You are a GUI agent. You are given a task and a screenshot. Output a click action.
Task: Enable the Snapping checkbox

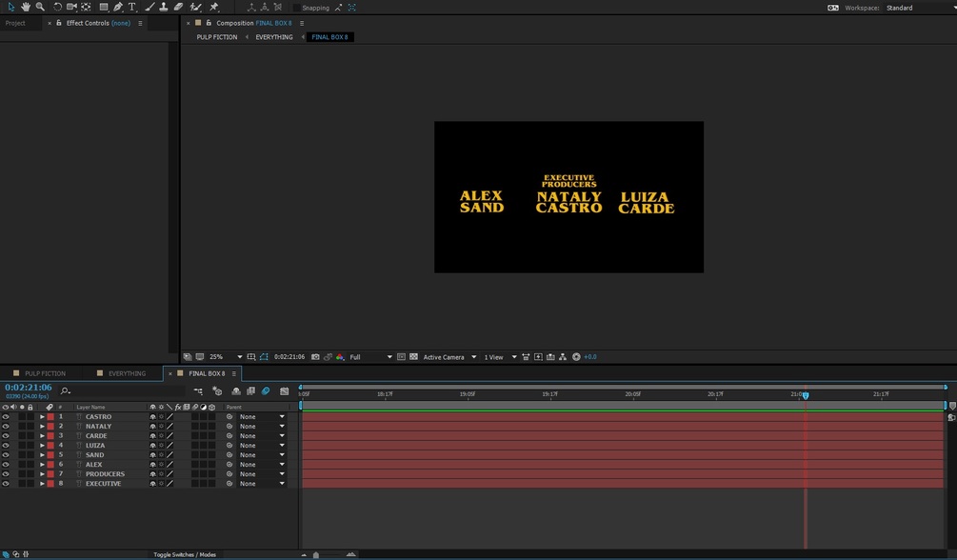(x=296, y=8)
